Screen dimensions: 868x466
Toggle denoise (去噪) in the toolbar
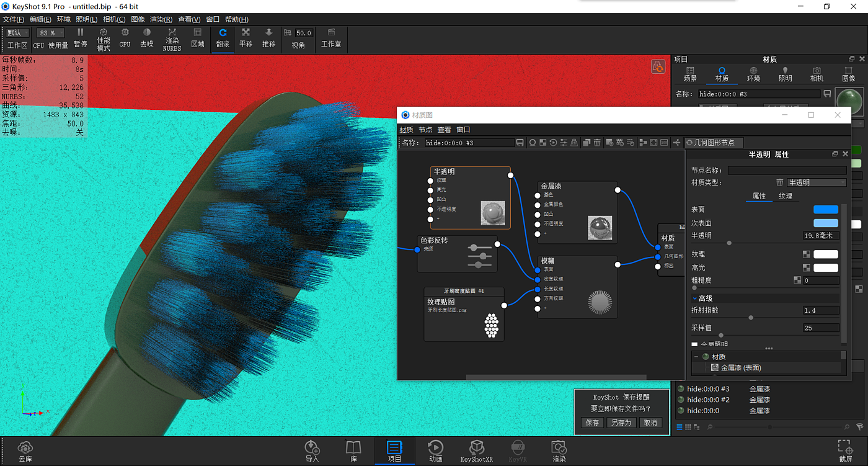(147, 38)
